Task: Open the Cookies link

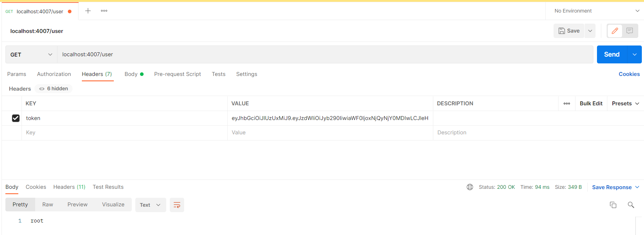Action: [x=629, y=74]
